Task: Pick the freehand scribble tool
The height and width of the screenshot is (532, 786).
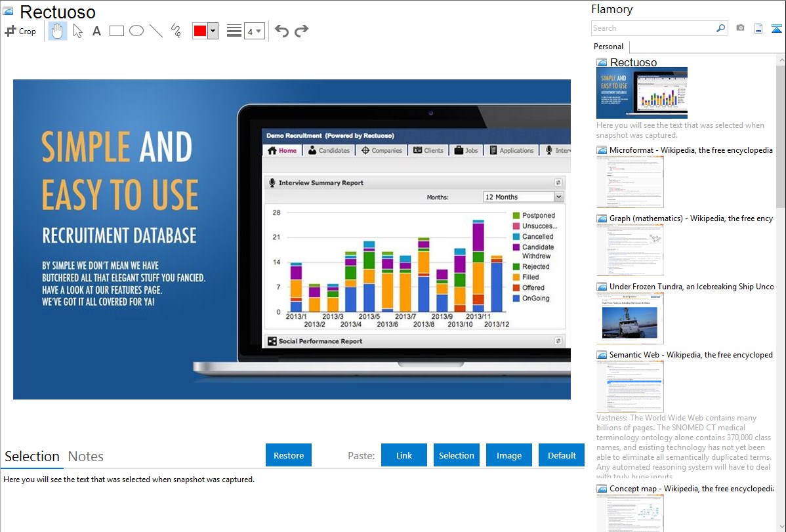Action: point(175,31)
